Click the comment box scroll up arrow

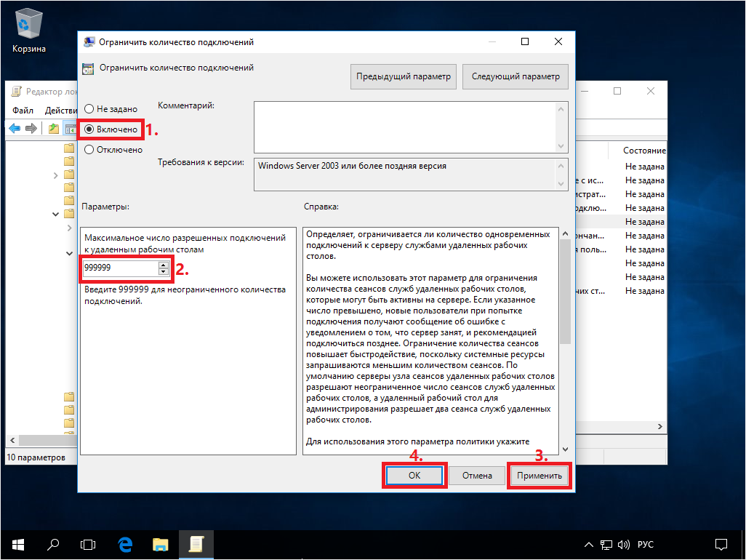coord(561,109)
